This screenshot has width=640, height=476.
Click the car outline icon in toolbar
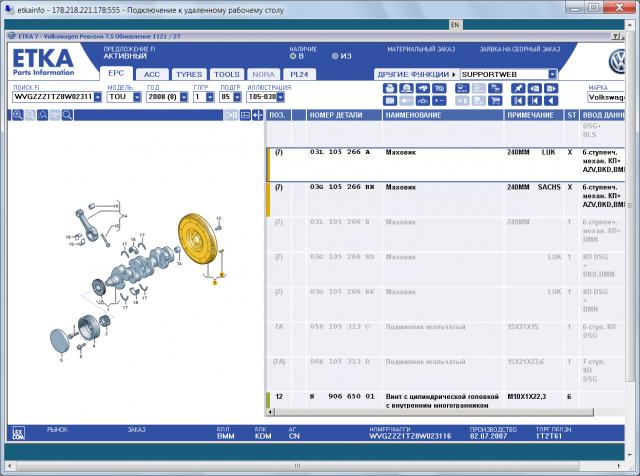click(422, 100)
